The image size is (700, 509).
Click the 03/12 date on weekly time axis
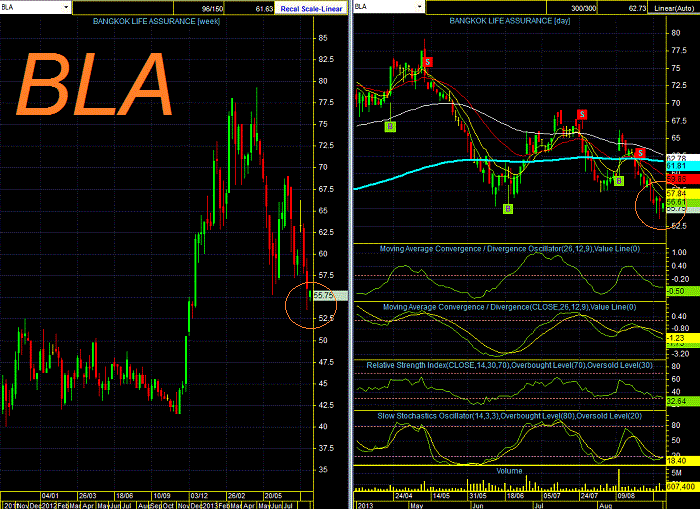click(x=199, y=496)
